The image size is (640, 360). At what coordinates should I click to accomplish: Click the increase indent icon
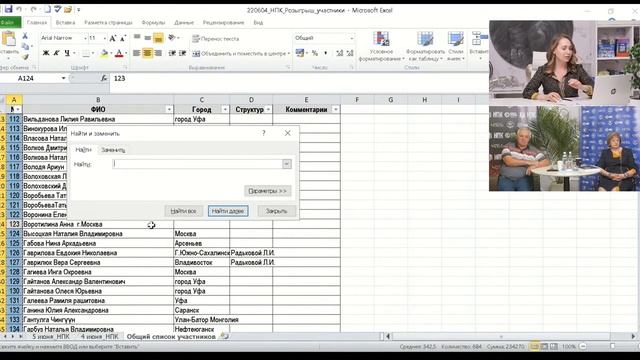[x=182, y=53]
